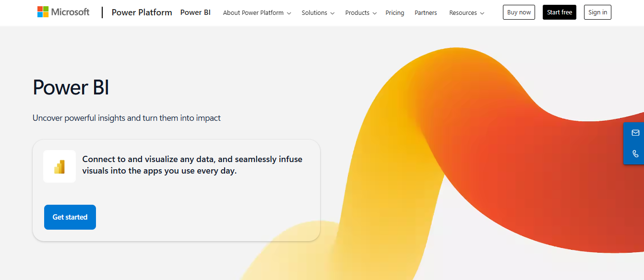Click the Power Platform header link
The height and width of the screenshot is (280, 644).
pyautogui.click(x=142, y=12)
